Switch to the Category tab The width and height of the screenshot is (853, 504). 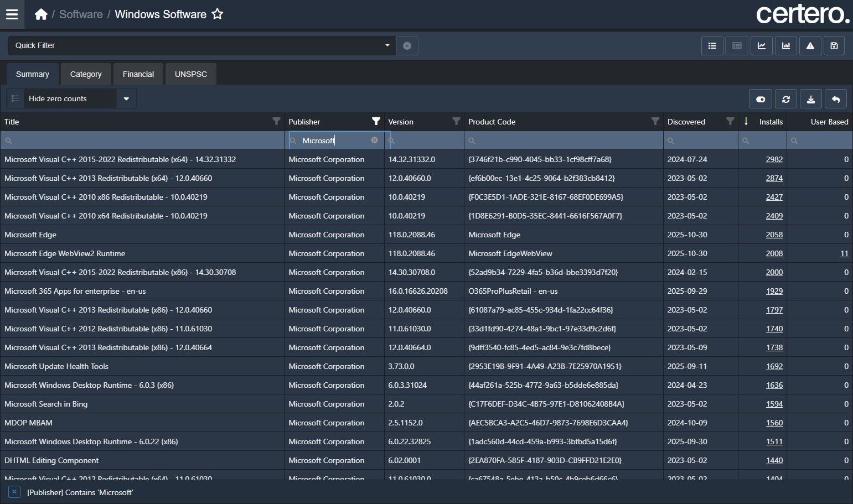pyautogui.click(x=86, y=74)
